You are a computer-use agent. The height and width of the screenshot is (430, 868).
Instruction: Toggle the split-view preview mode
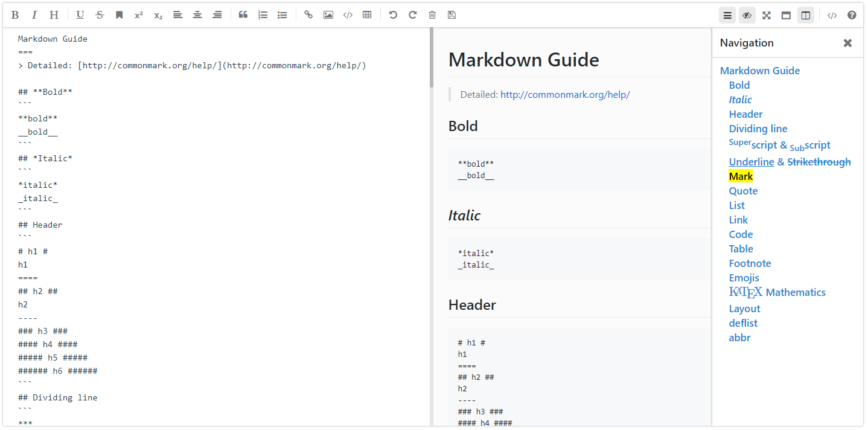click(806, 15)
